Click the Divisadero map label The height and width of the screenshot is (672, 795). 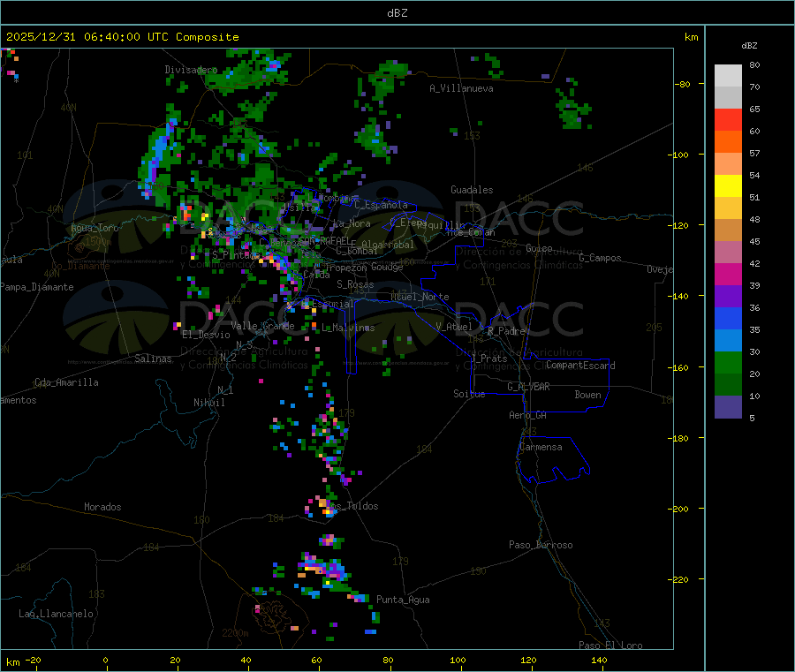pyautogui.click(x=191, y=70)
